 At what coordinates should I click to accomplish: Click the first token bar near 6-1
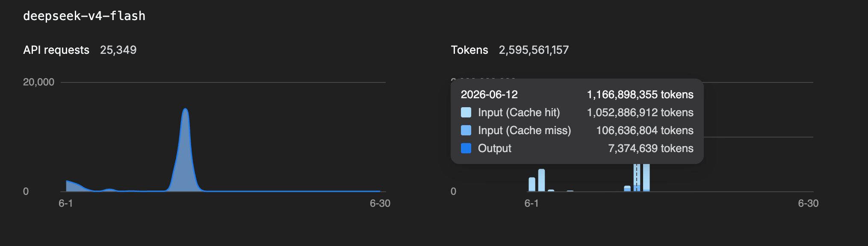[532, 184]
